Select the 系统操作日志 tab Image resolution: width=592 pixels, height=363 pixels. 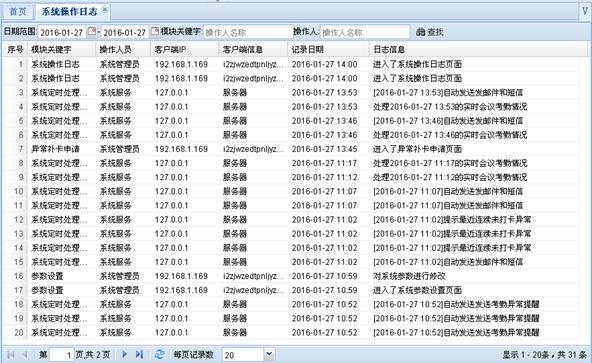(69, 12)
